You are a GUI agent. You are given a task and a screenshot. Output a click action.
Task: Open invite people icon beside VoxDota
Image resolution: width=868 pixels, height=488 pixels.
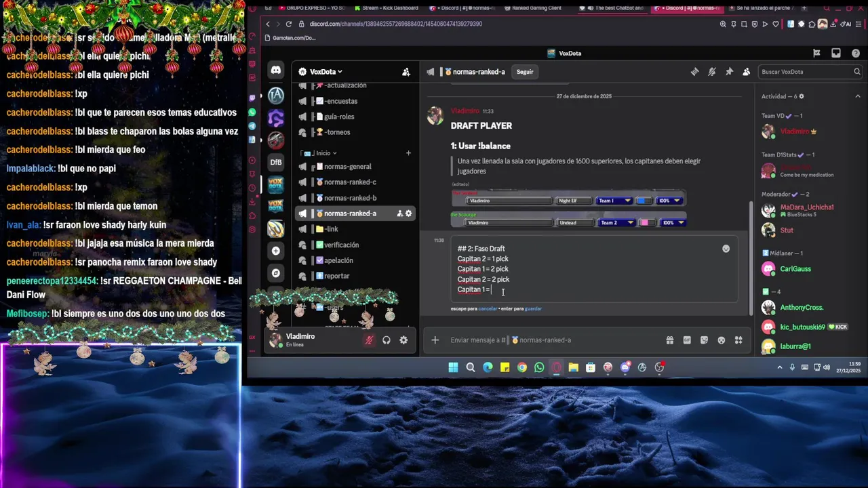click(x=406, y=72)
